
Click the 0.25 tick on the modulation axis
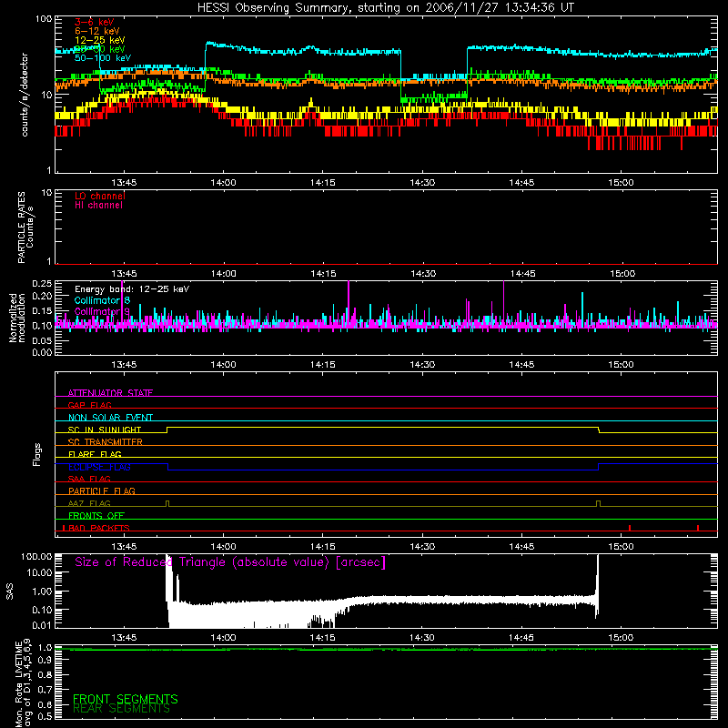(x=42, y=283)
